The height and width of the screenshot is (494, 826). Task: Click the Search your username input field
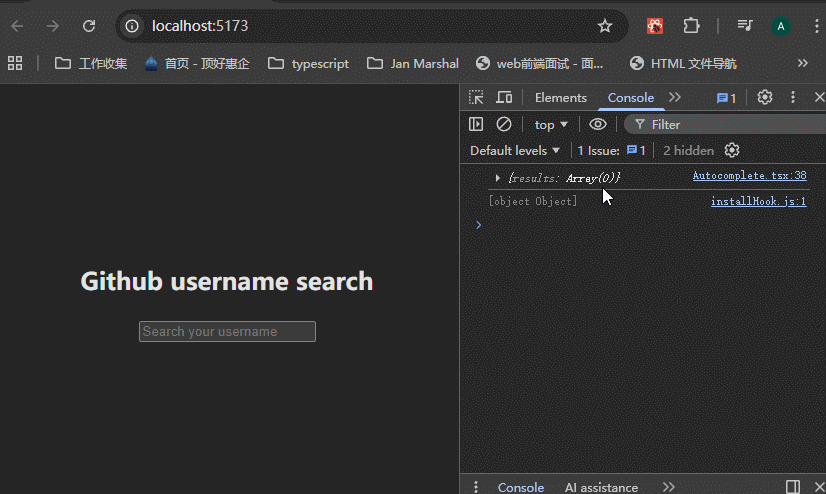(x=227, y=331)
